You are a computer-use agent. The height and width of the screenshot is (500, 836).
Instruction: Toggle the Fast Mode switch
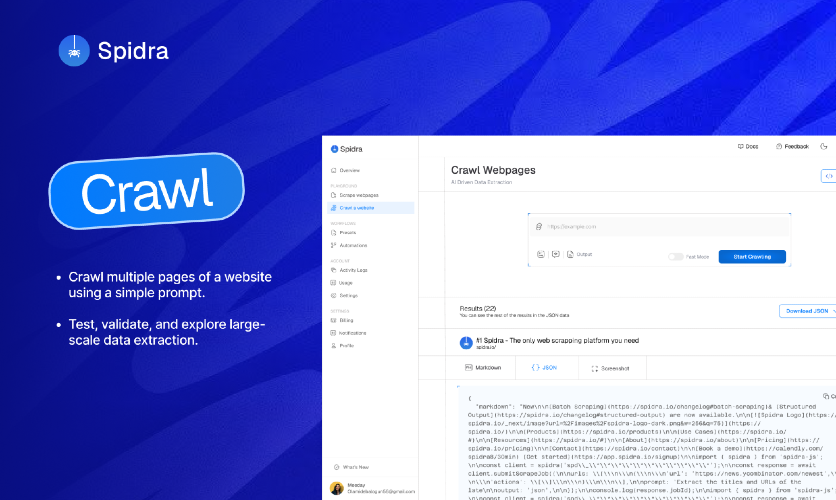tap(676, 257)
